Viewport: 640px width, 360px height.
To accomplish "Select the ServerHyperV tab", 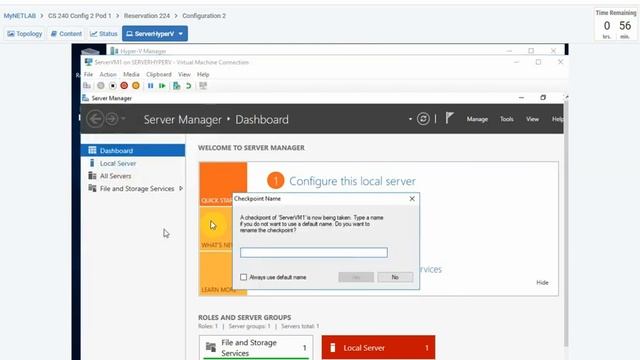I will [155, 34].
